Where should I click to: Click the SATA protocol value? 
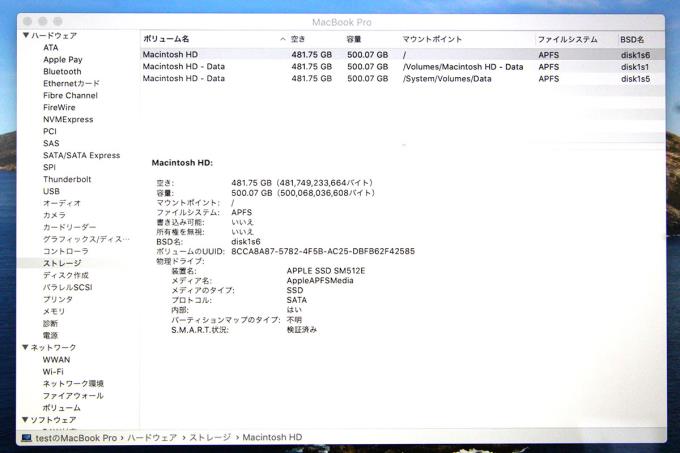tap(297, 300)
